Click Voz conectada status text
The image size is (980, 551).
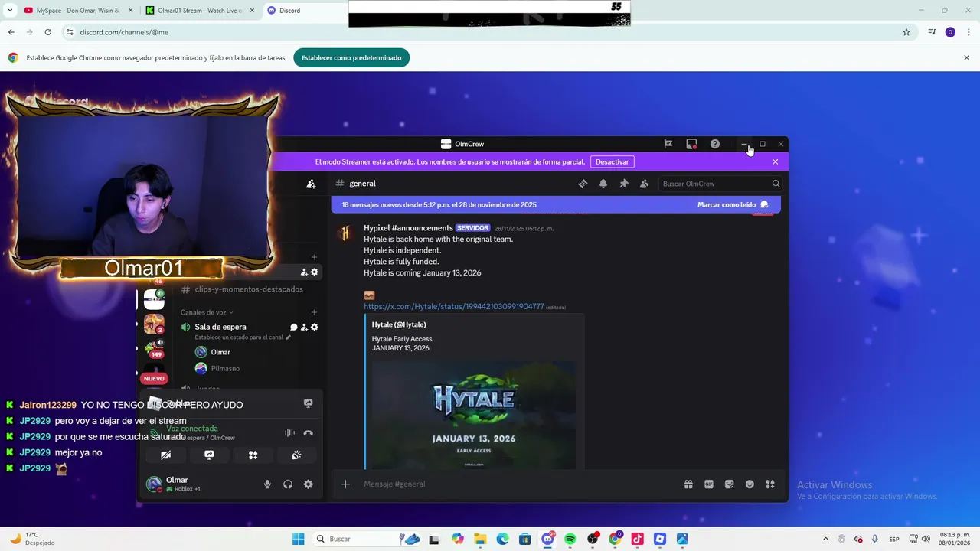click(192, 429)
